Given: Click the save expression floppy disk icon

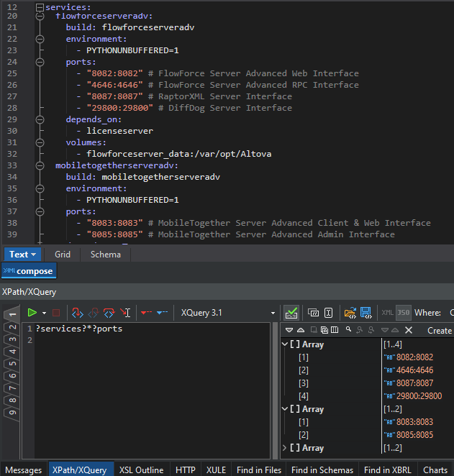Looking at the screenshot, I should coord(366,313).
